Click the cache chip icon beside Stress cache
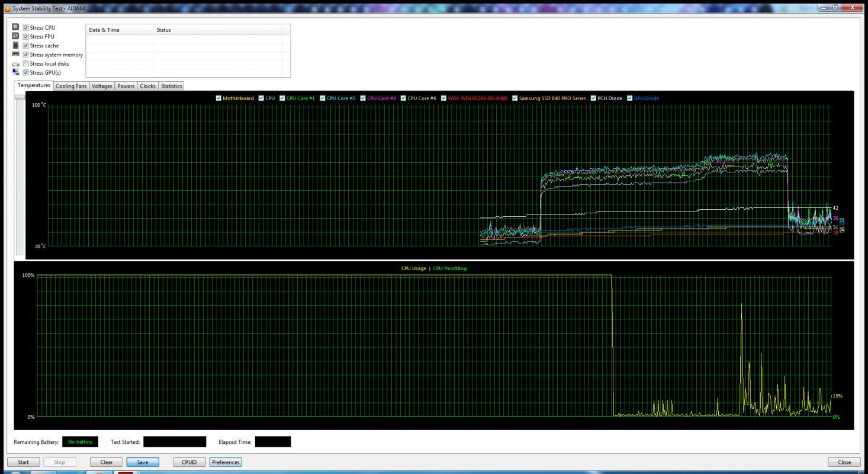 16,45
